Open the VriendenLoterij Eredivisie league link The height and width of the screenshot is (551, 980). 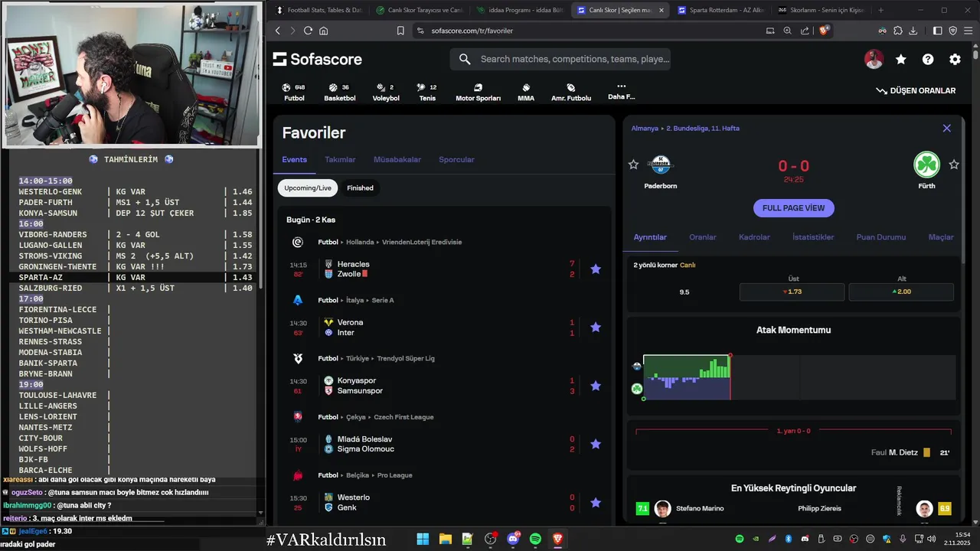pyautogui.click(x=421, y=242)
